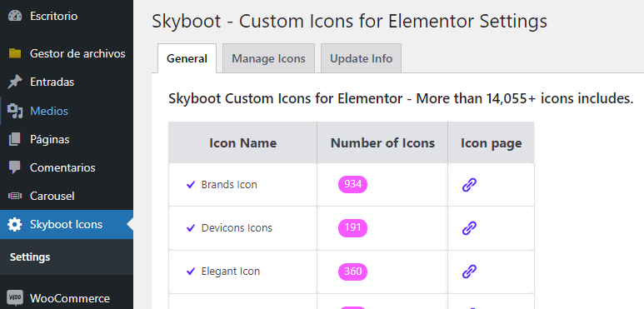644x309 pixels.
Task: Select the General tab
Action: pos(187,58)
